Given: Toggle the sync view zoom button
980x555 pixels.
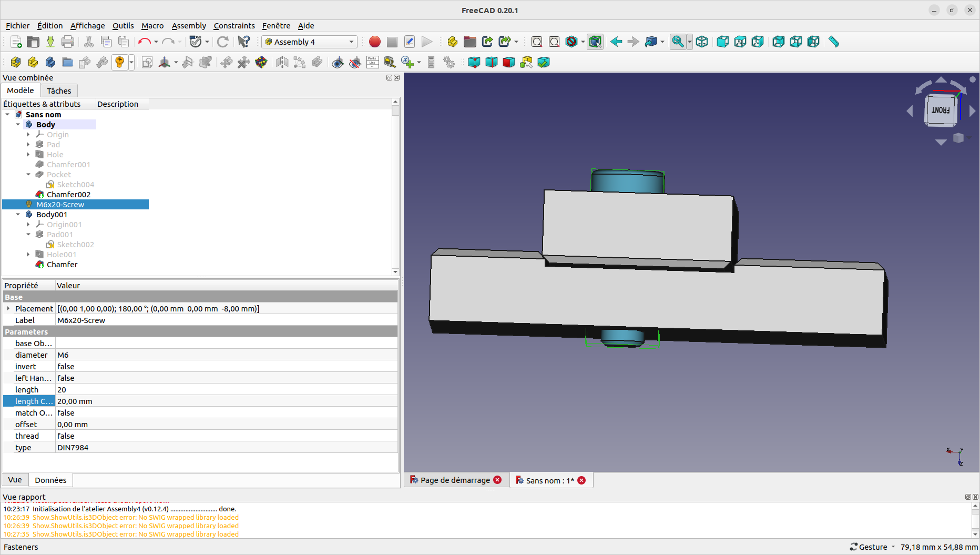Looking at the screenshot, I should 678,42.
